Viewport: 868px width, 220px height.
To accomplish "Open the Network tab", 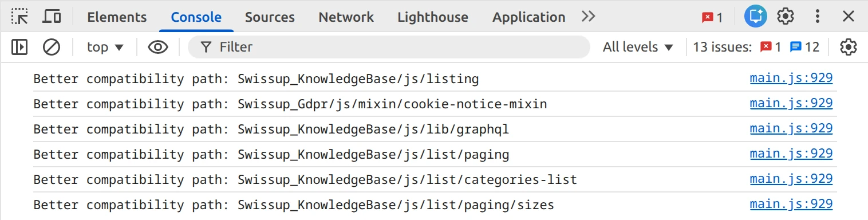I will (x=346, y=17).
